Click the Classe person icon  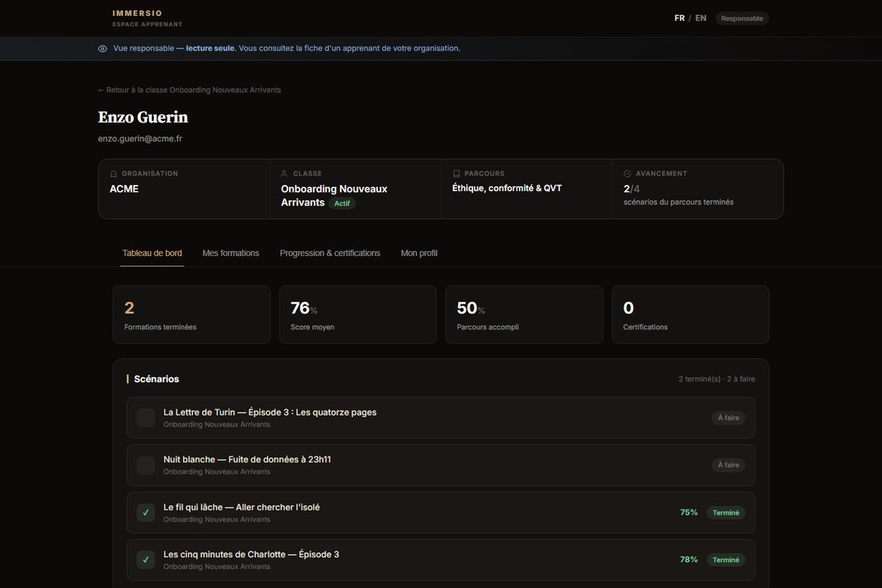(x=284, y=174)
